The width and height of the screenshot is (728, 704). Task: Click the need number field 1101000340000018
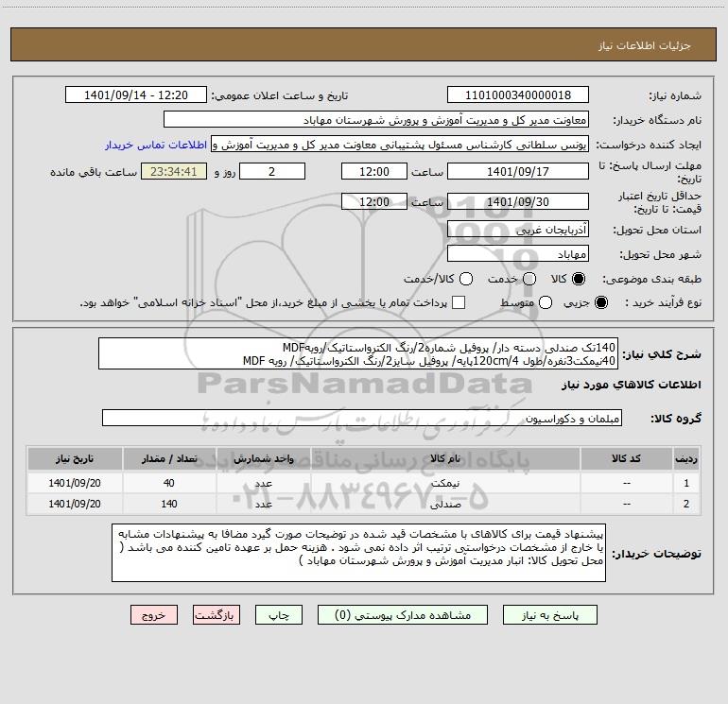coord(518,95)
